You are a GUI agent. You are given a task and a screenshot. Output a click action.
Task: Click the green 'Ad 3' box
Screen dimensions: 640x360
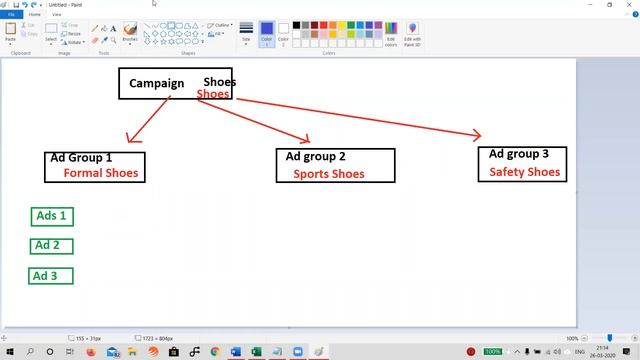coord(51,276)
